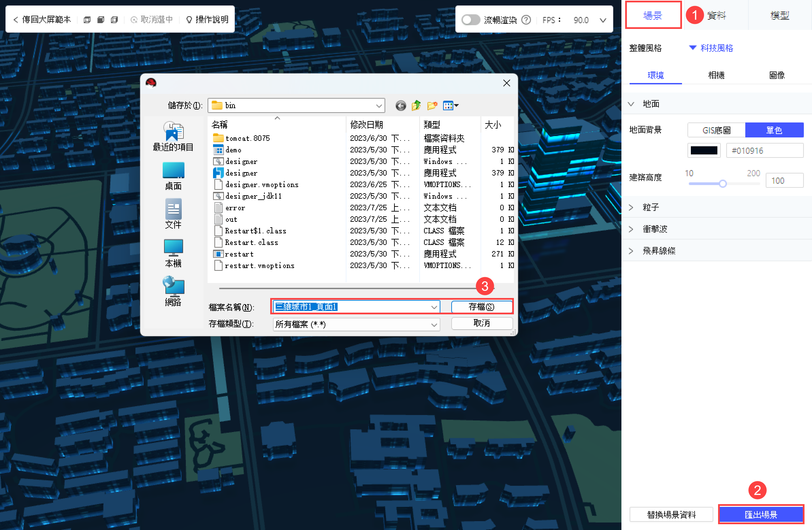Expand the 衝擊波 section
The height and width of the screenshot is (530, 812).
click(631, 229)
